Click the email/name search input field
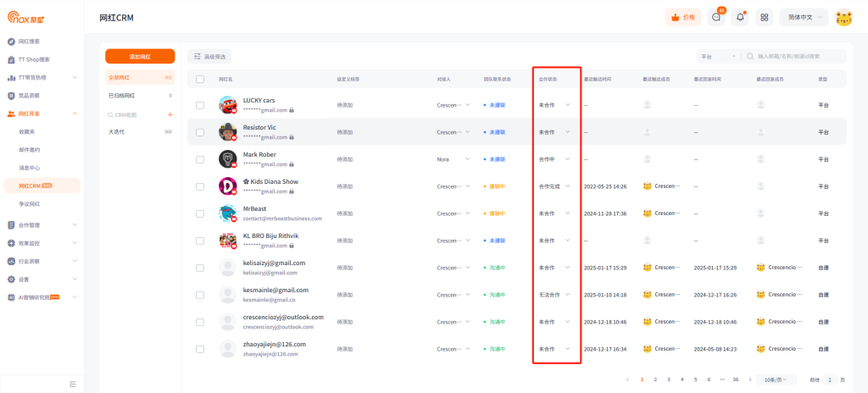 pyautogui.click(x=797, y=56)
